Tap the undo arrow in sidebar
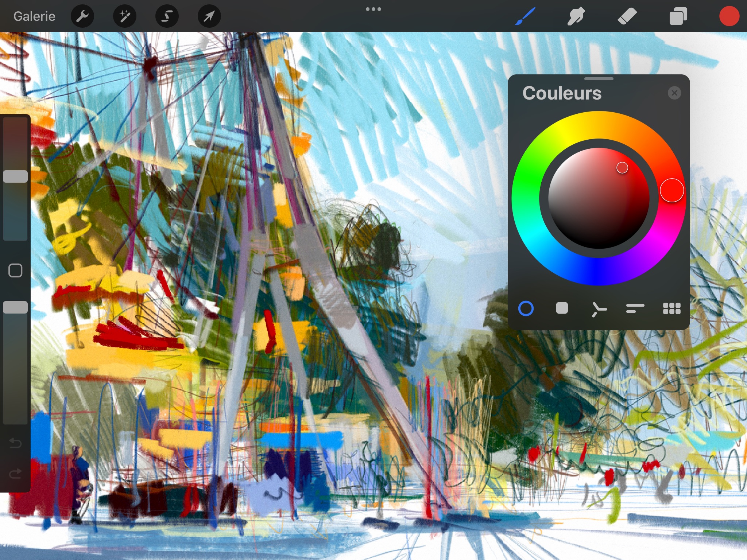The height and width of the screenshot is (560, 747). coord(15,443)
